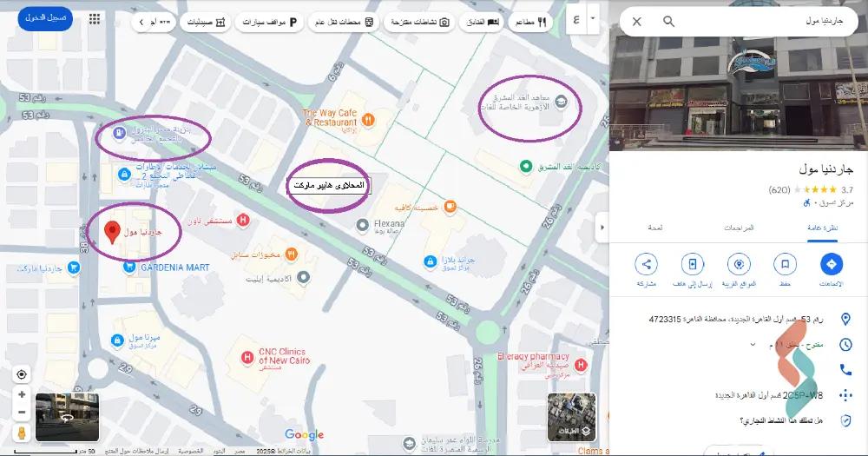Click the Share icon in place panel
Image resolution: width=868 pixels, height=456 pixels.
(x=646, y=265)
